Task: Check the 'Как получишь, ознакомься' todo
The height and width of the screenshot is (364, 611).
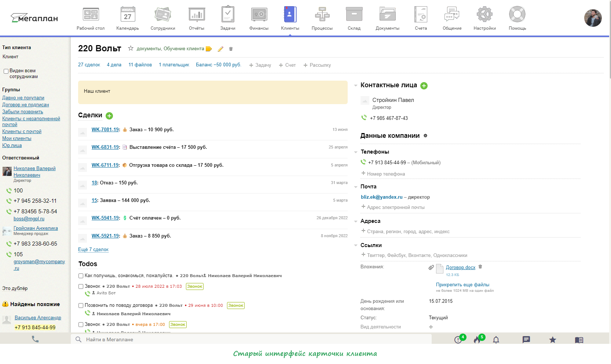Action: point(81,276)
